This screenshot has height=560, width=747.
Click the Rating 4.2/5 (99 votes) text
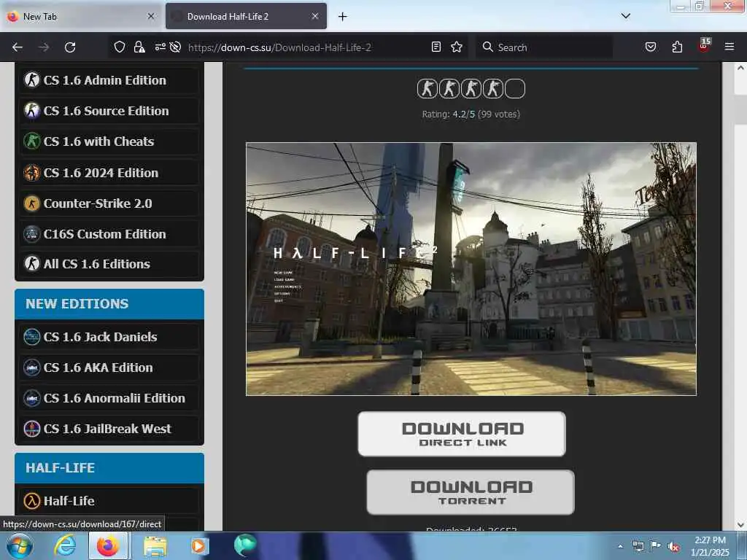click(x=471, y=114)
